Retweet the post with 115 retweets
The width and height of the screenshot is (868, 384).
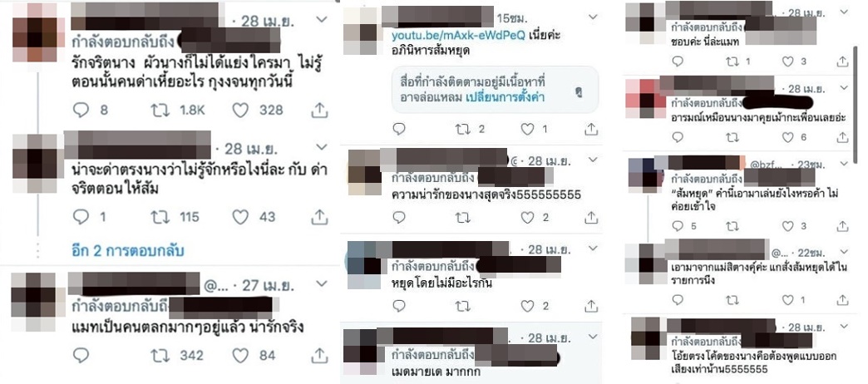point(160,216)
